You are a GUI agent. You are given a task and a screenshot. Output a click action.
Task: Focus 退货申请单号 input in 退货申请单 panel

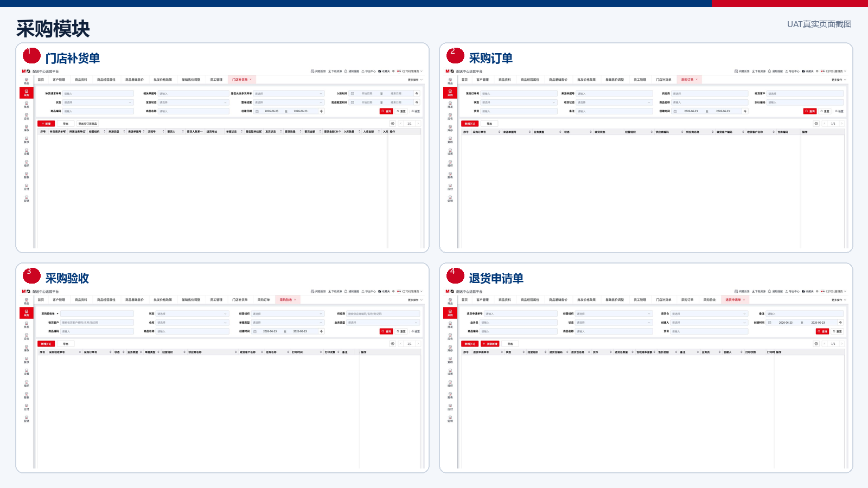[x=520, y=314]
